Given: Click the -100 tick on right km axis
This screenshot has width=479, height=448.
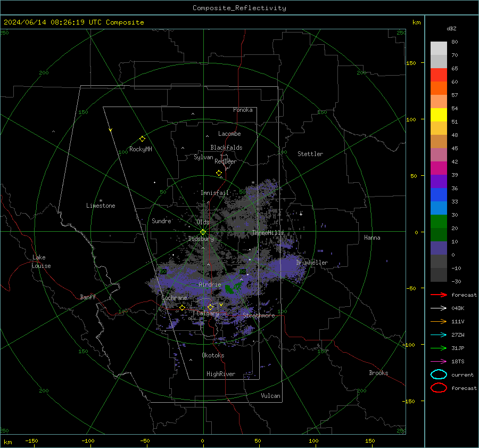Looking at the screenshot, I should [x=408, y=345].
